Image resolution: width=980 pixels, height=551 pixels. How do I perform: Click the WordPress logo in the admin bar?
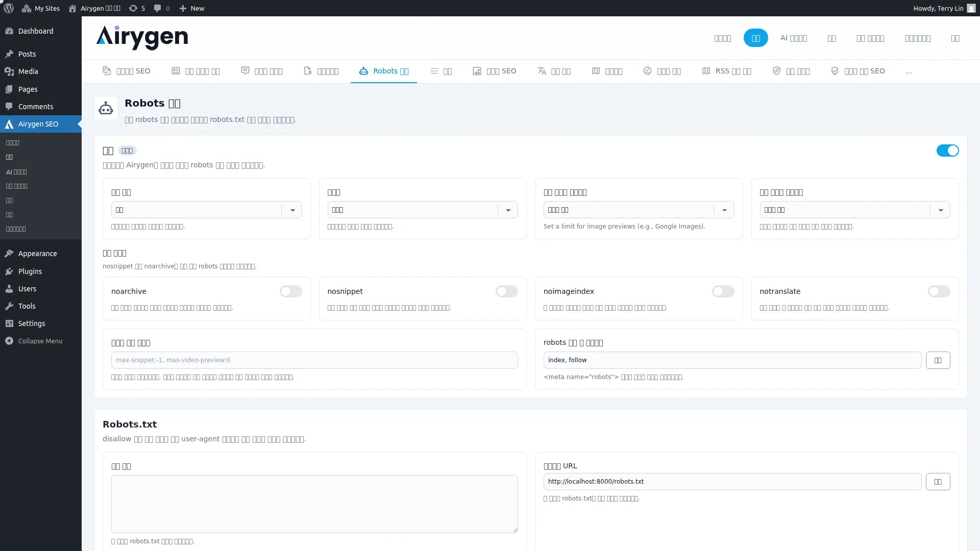[9, 8]
